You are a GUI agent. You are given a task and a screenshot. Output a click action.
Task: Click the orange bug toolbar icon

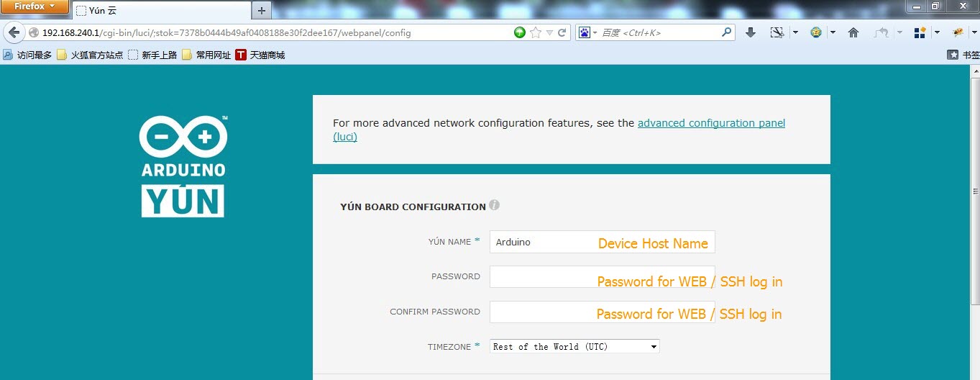tap(958, 32)
